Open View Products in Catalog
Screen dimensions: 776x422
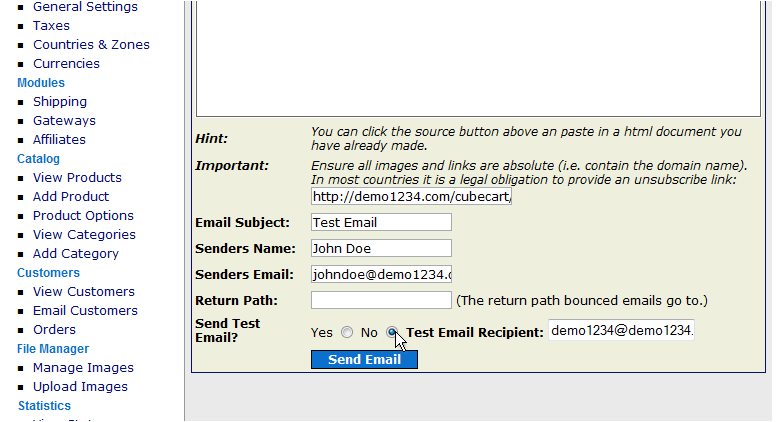tap(77, 178)
